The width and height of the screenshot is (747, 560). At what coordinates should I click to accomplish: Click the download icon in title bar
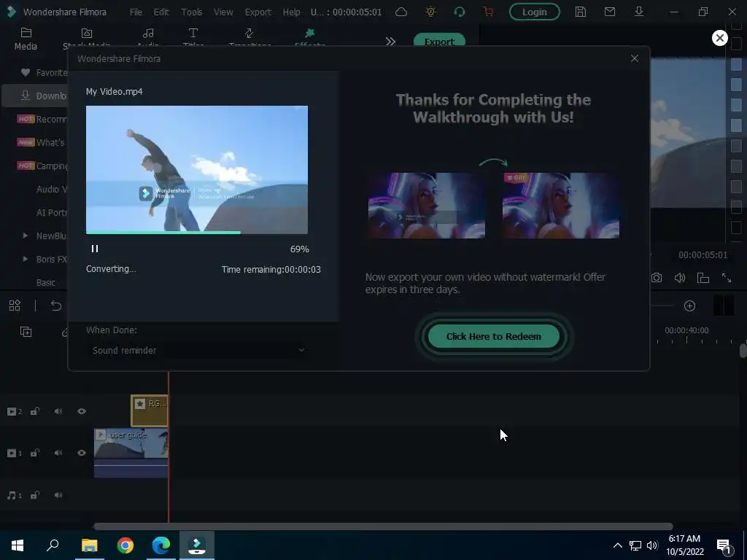point(639,12)
